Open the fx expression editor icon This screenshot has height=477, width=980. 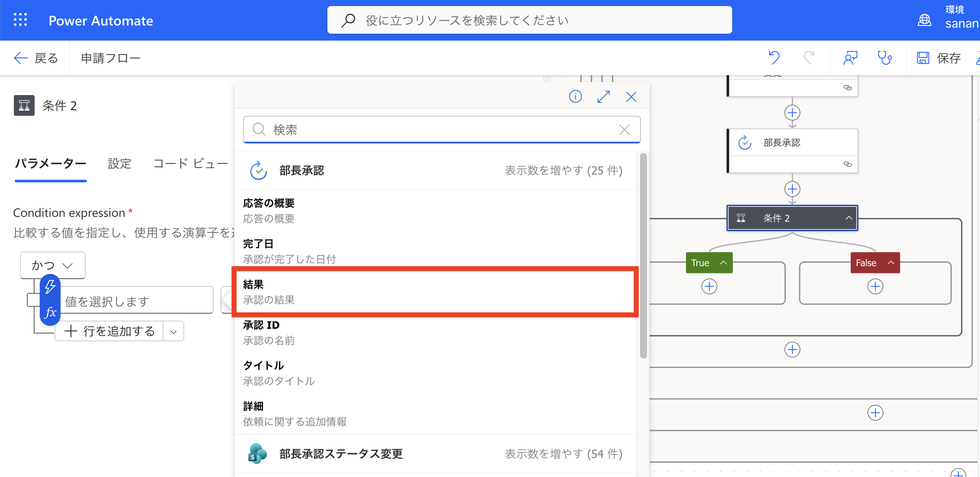point(50,312)
